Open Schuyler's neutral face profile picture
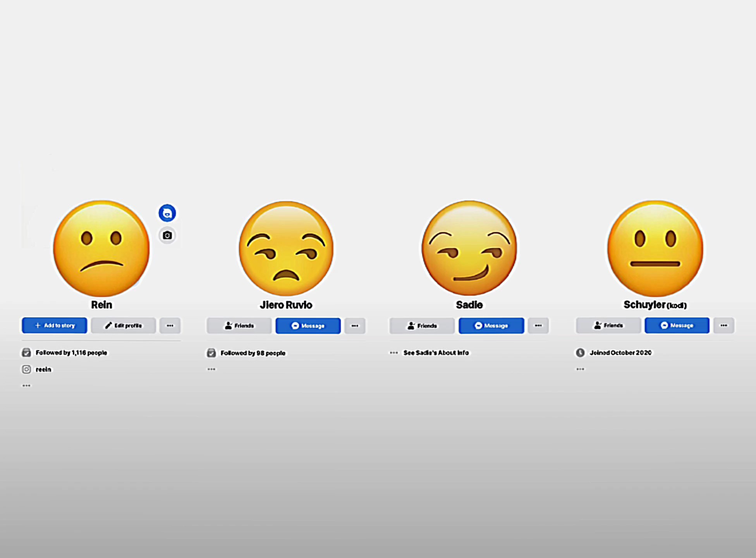 tap(655, 248)
